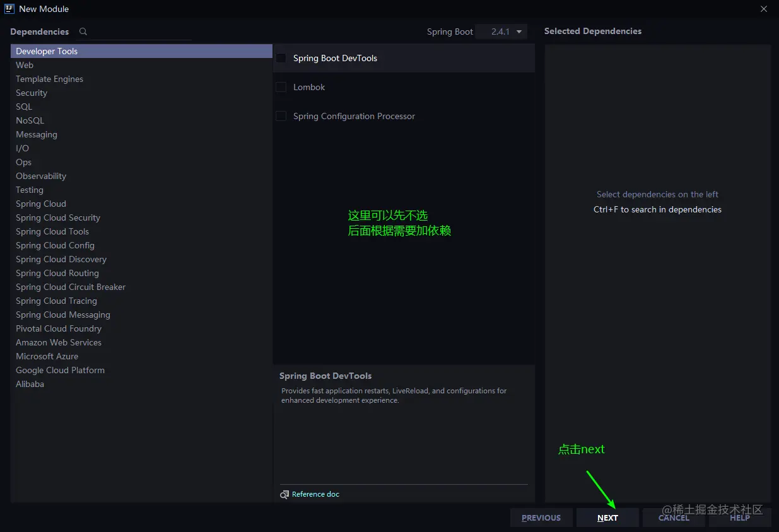Tick the Lombok checkbox
Image resolution: width=779 pixels, height=532 pixels.
point(281,87)
